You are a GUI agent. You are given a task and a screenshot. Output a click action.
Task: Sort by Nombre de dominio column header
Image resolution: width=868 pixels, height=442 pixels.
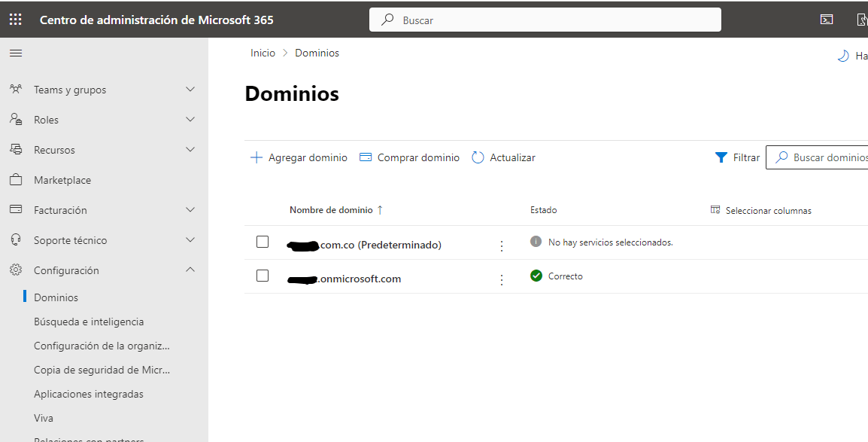pyautogui.click(x=331, y=210)
